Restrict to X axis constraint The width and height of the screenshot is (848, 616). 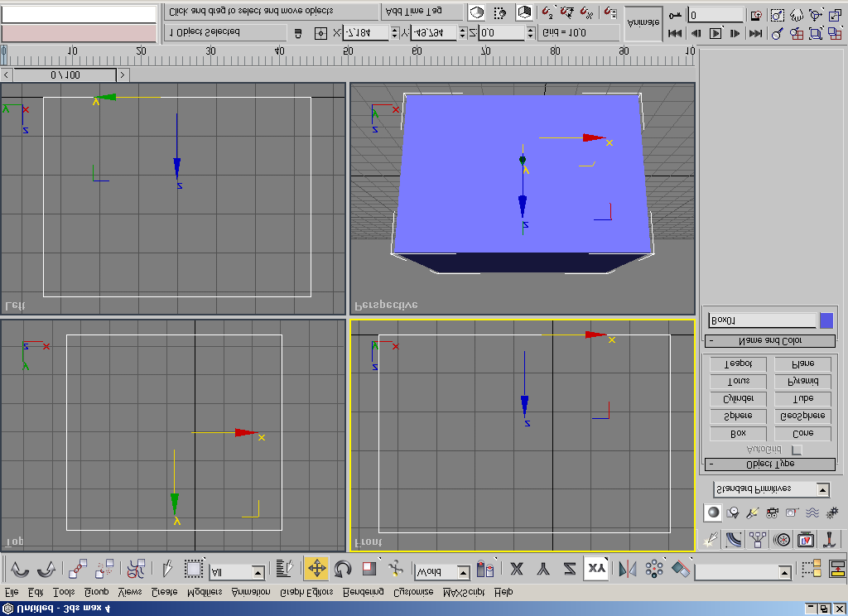click(517, 569)
